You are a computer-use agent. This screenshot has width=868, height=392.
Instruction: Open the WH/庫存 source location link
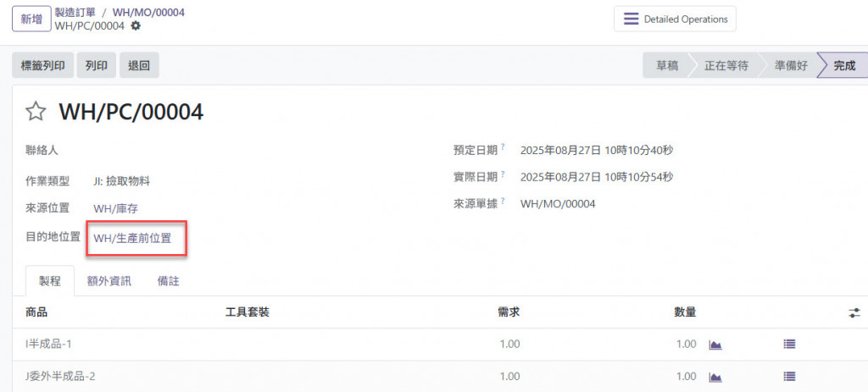tap(115, 208)
